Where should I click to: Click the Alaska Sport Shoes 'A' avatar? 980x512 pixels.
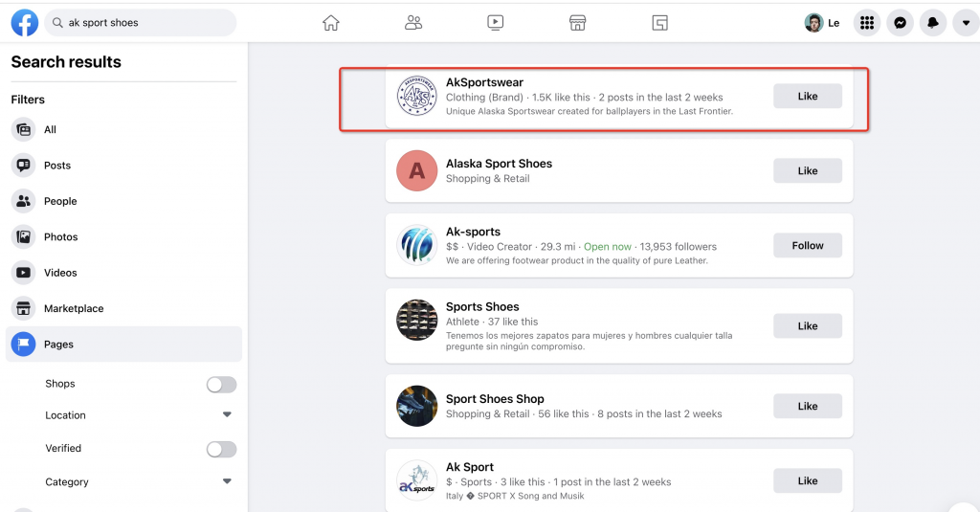tap(417, 170)
